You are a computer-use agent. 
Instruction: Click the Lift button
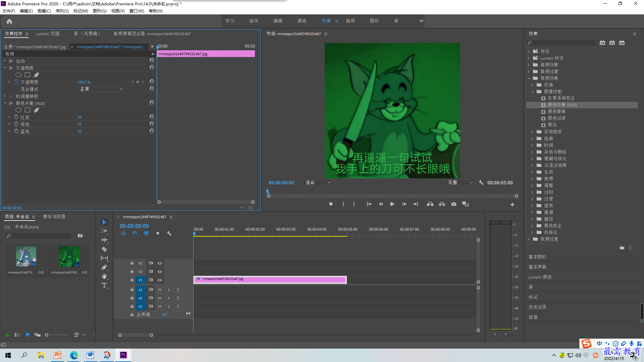pyautogui.click(x=430, y=204)
